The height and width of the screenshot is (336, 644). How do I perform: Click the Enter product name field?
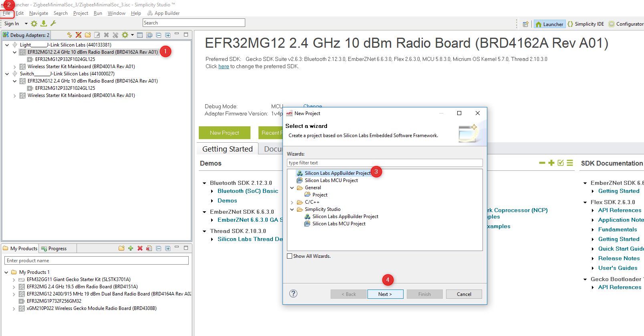97,261
